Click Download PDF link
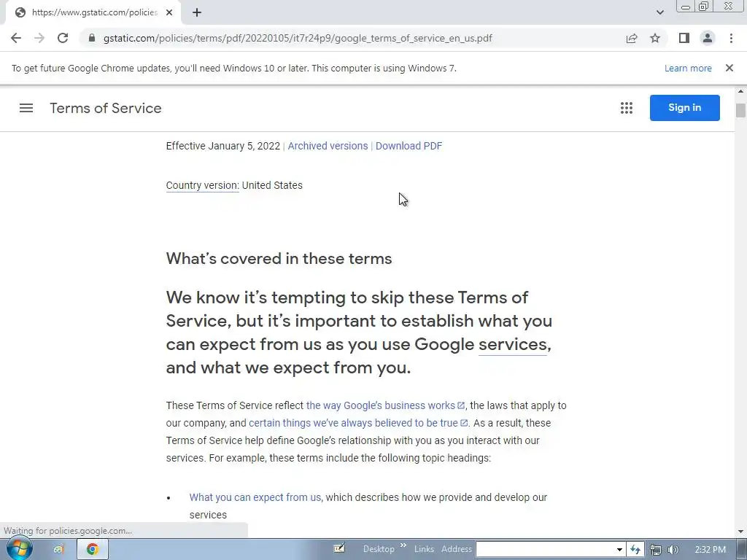This screenshot has height=560, width=747. click(409, 146)
